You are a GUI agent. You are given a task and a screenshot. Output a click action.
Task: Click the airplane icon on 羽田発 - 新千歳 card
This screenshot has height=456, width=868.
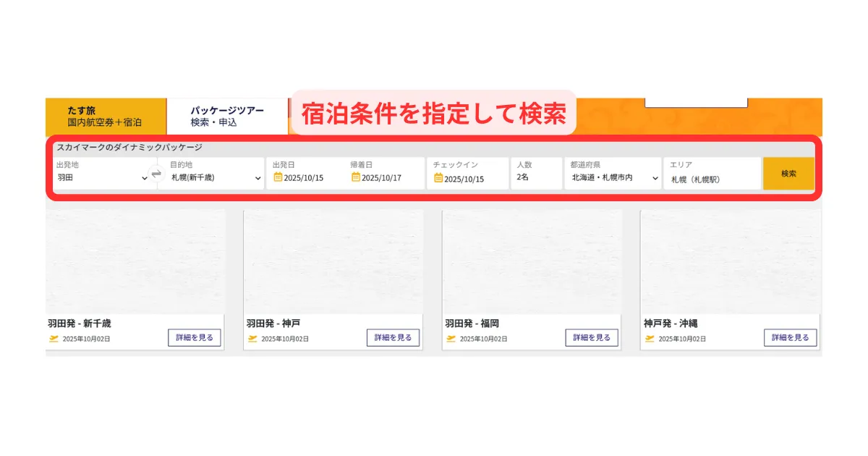coord(54,339)
